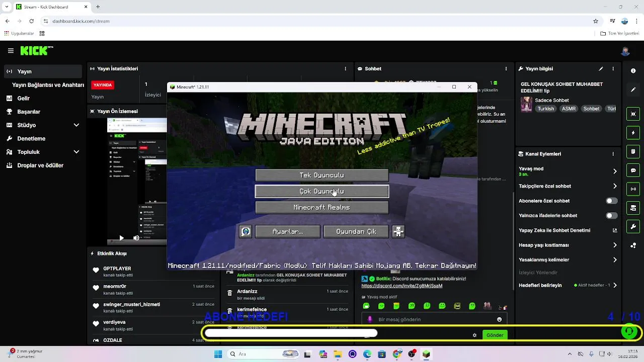The image size is (644, 362).
Task: Open Yavaş mod settings chevron
Action: pos(615,171)
